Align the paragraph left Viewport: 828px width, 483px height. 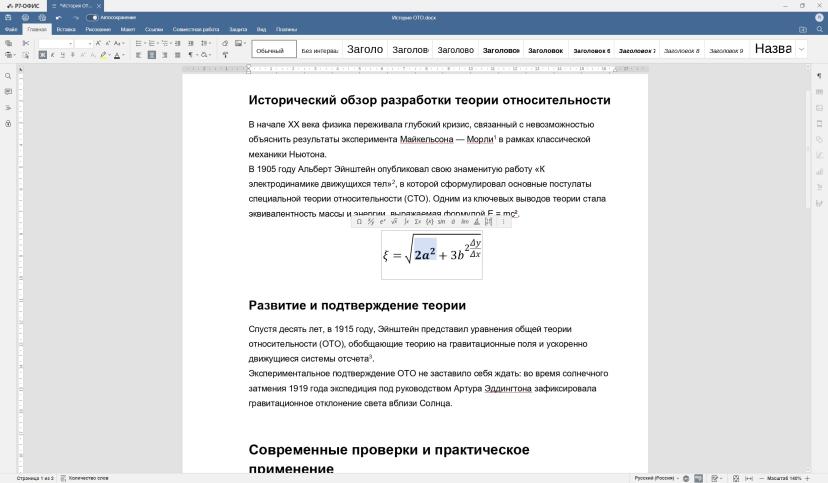[138, 55]
